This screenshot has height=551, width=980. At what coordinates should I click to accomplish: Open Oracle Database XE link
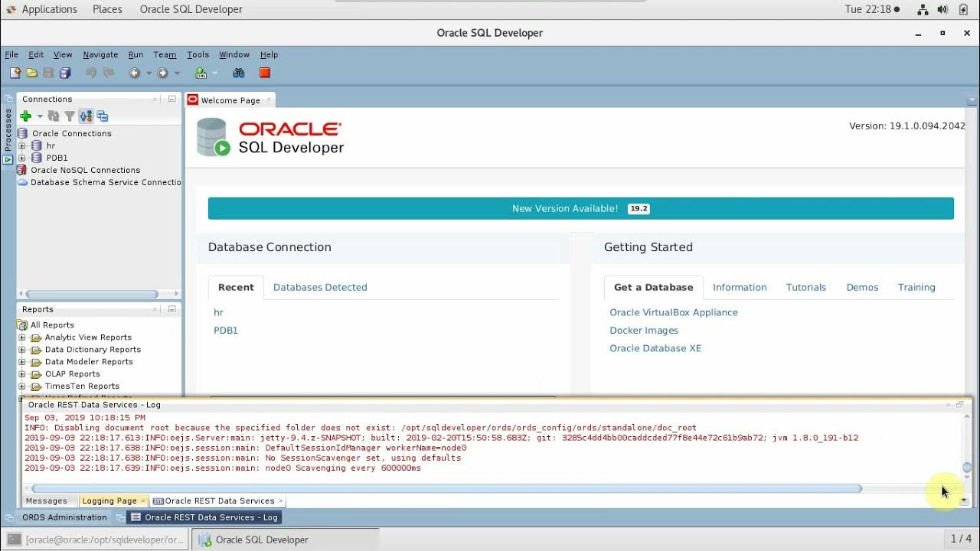[655, 348]
